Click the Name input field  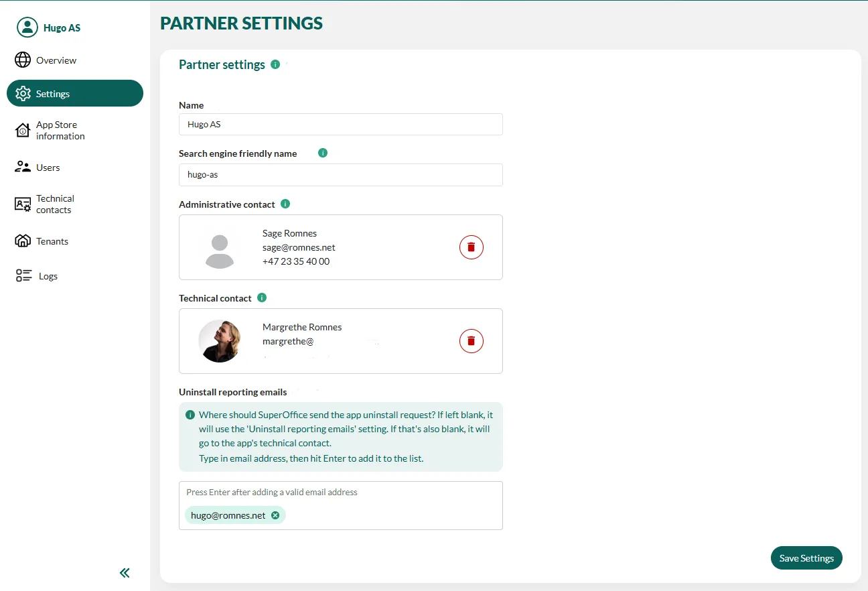point(340,125)
